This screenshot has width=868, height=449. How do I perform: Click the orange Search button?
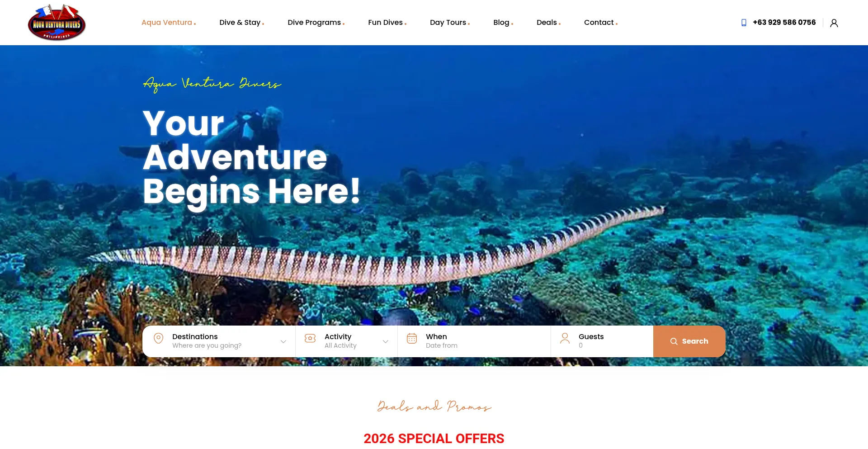point(689,341)
